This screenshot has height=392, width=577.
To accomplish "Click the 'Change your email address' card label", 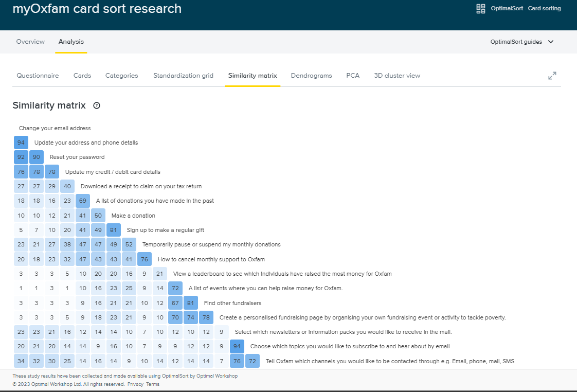I will [55, 129].
